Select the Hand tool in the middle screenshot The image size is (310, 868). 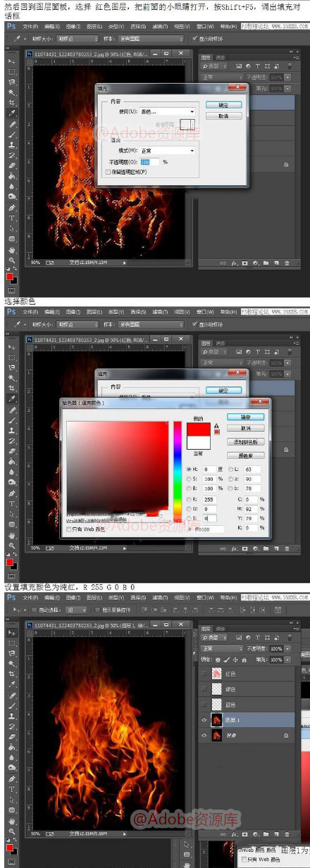point(11,535)
